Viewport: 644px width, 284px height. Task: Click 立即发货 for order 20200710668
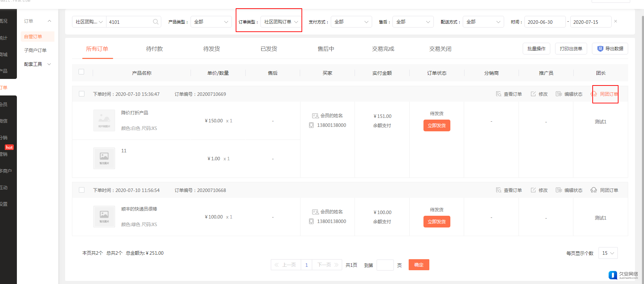pos(437,222)
